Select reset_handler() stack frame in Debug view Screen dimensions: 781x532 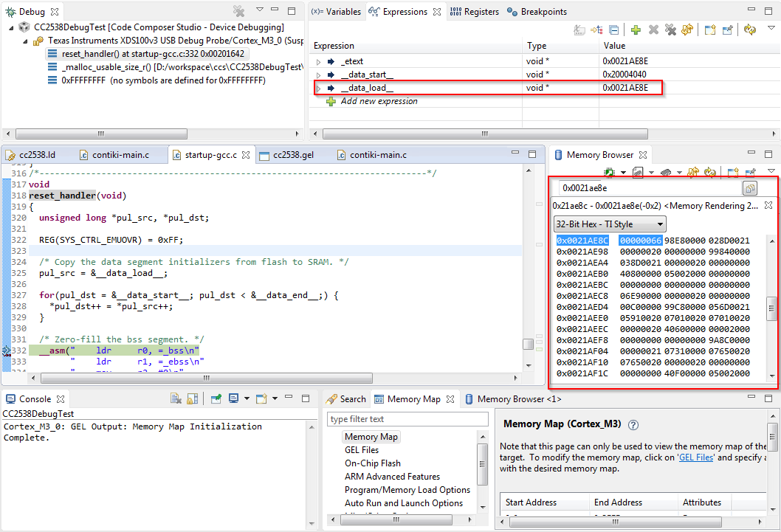[x=146, y=54]
